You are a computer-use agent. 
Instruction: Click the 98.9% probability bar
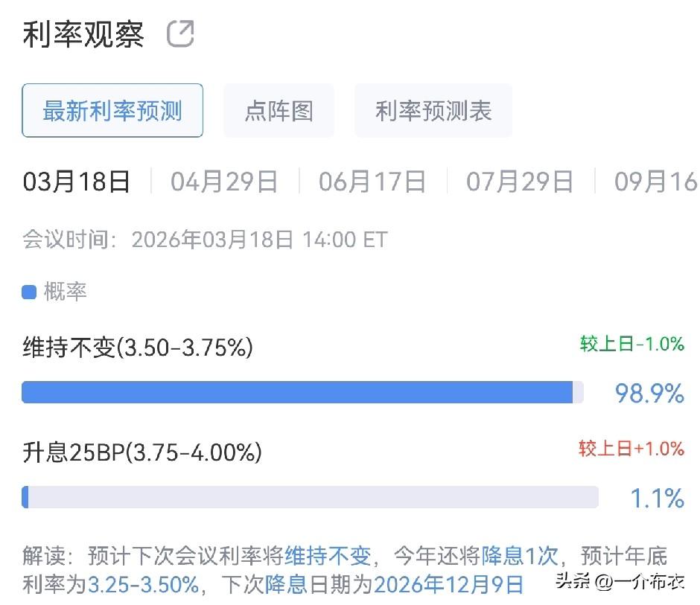pyautogui.click(x=298, y=392)
